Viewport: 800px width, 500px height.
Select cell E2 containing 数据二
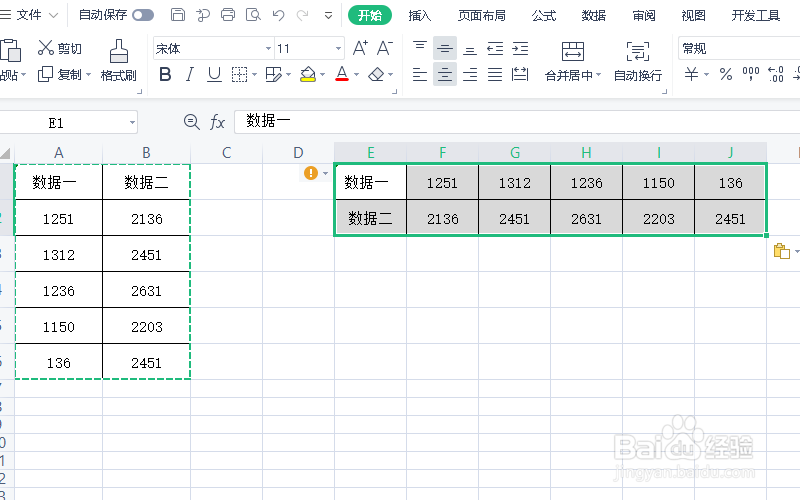click(370, 218)
